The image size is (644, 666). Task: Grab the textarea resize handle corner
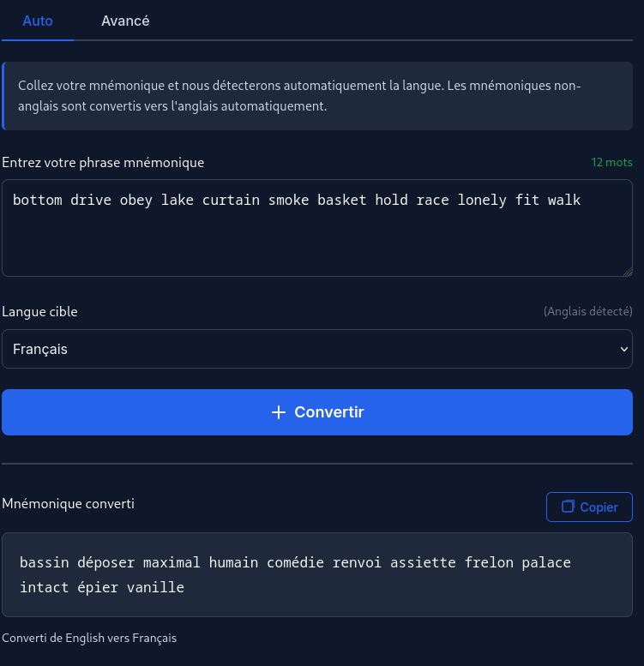point(627,271)
